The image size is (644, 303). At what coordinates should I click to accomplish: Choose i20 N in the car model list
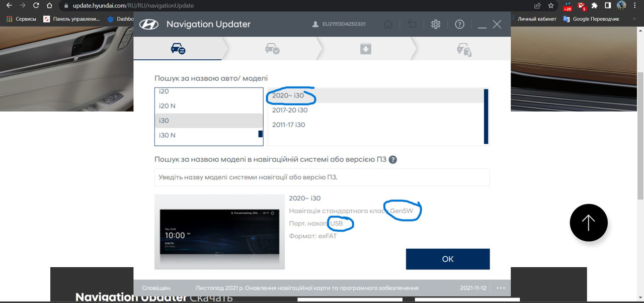(208, 106)
